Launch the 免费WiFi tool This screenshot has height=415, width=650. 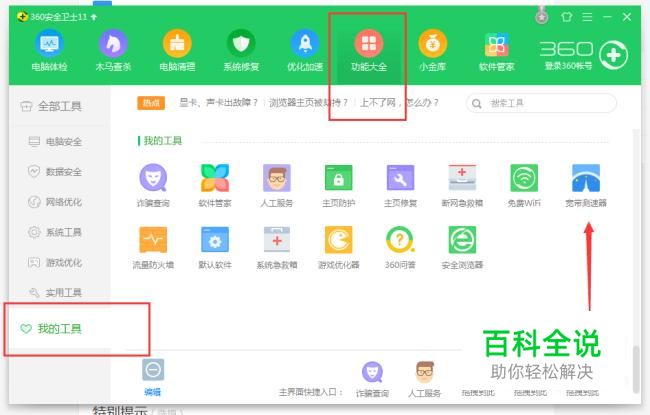tap(524, 185)
